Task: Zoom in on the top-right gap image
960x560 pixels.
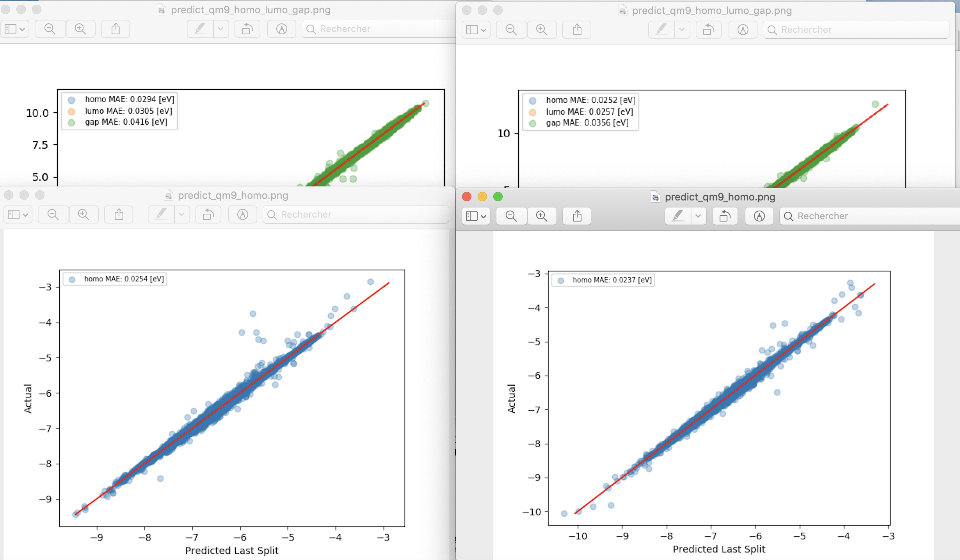Action: pyautogui.click(x=542, y=29)
